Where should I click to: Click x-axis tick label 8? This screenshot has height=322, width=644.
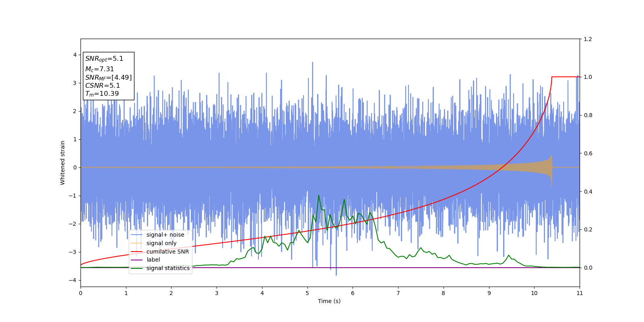444,293
